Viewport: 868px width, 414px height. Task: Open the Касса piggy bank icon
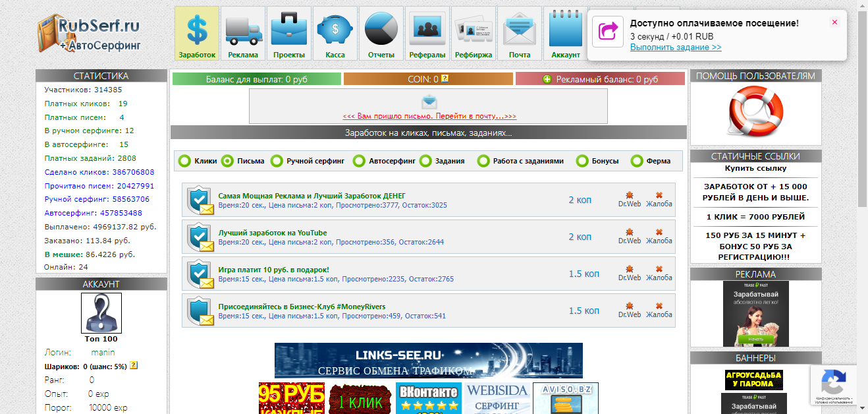335,34
